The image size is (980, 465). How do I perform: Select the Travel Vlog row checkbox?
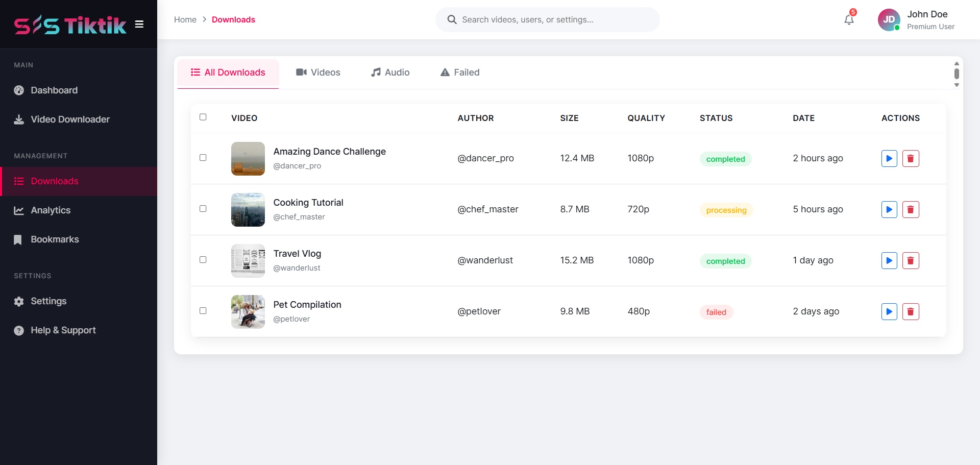click(x=203, y=260)
